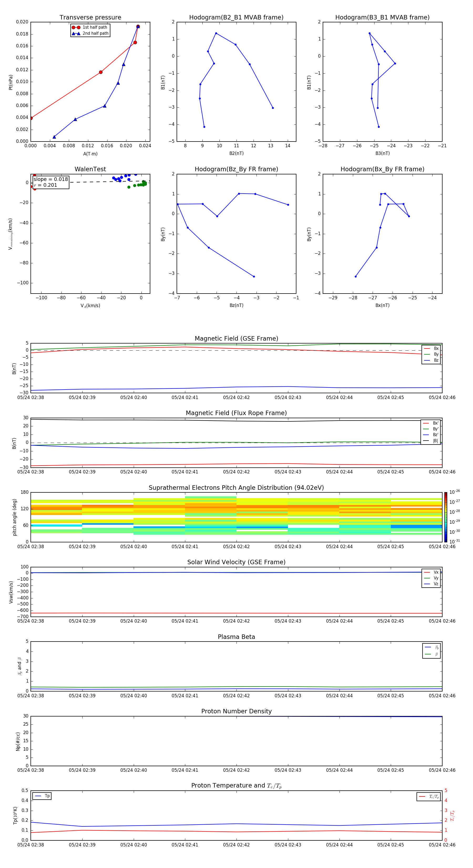This screenshot has height=868, width=473.
Task: Click the "WalenTest" plot title
Action: click(x=90, y=169)
